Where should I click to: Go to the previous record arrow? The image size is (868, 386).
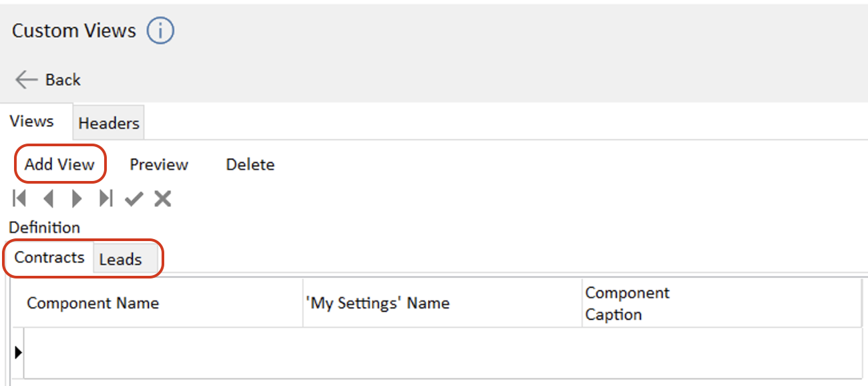48,198
